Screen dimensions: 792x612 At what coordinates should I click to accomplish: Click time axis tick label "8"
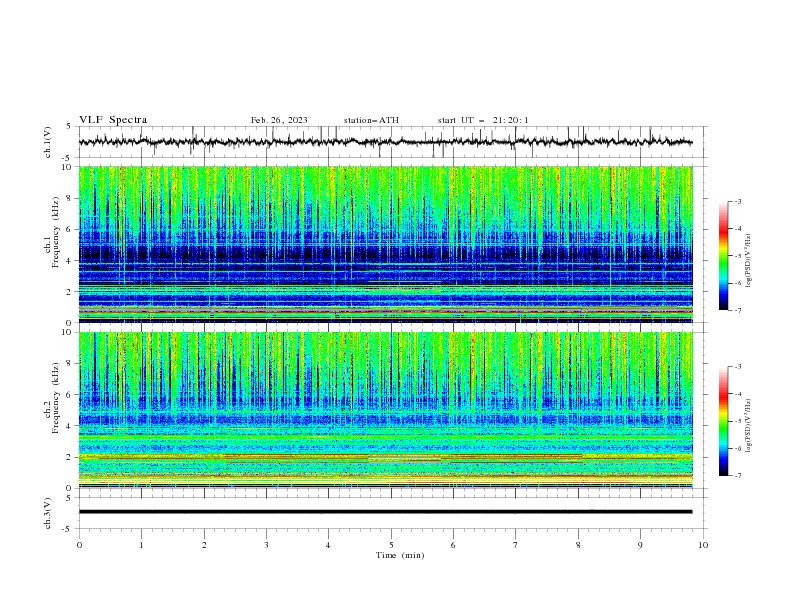click(x=578, y=545)
